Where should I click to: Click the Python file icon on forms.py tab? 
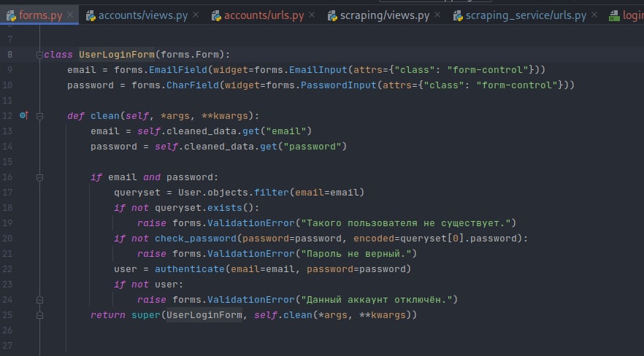coord(11,15)
